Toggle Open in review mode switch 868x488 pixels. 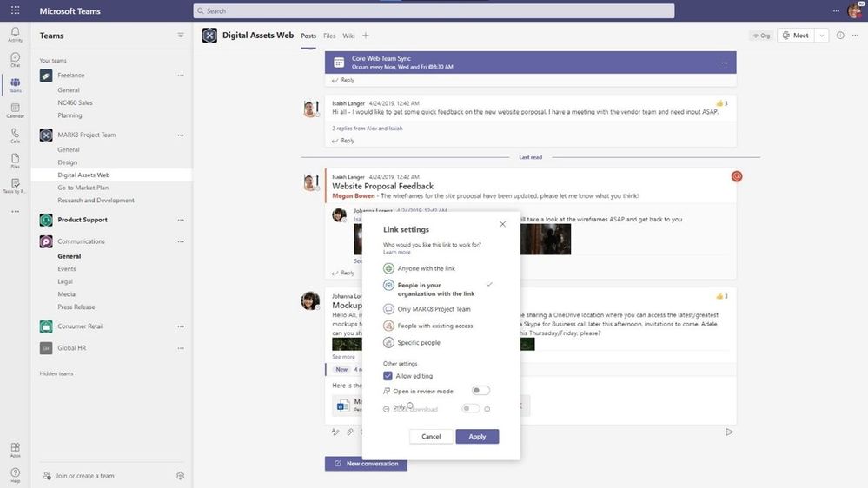coord(480,391)
